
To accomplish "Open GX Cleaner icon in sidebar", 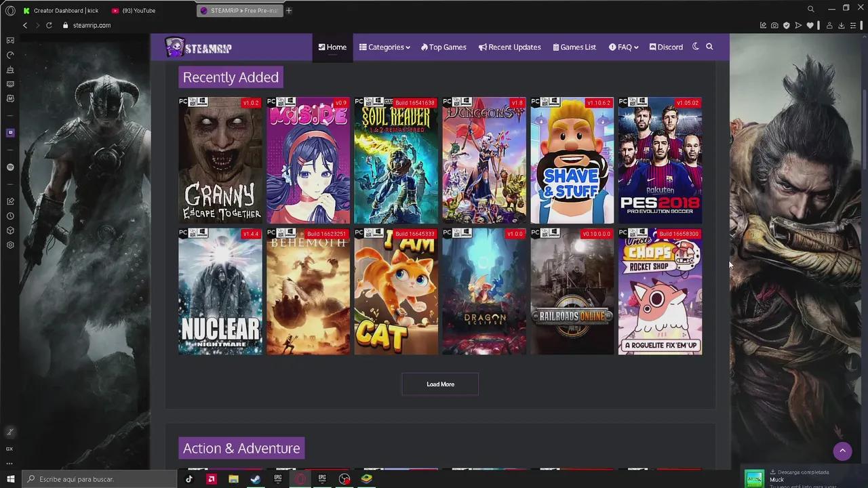I will coord(10,70).
